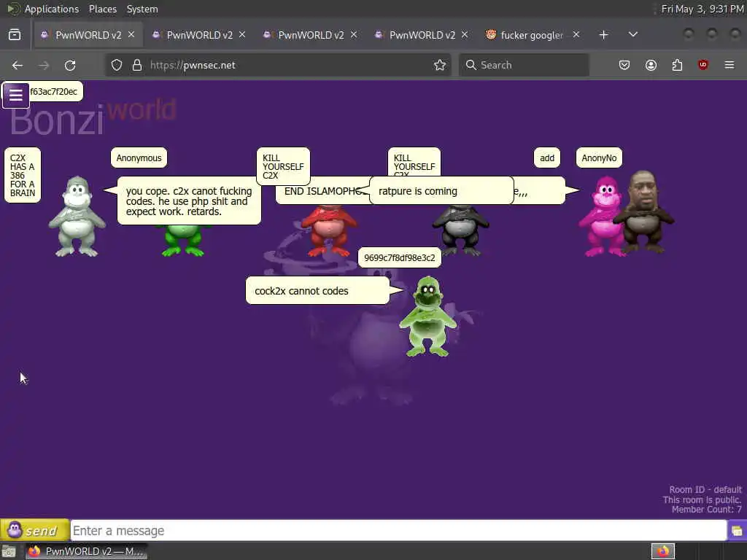Click the 'ratpure is coming' speech bubble
This screenshot has width=747, height=560.
441,191
